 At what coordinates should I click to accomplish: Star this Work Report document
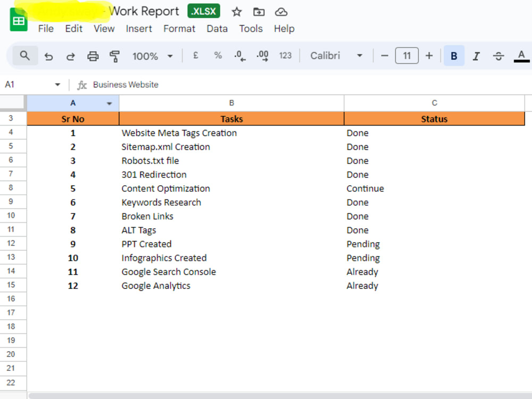(x=237, y=12)
